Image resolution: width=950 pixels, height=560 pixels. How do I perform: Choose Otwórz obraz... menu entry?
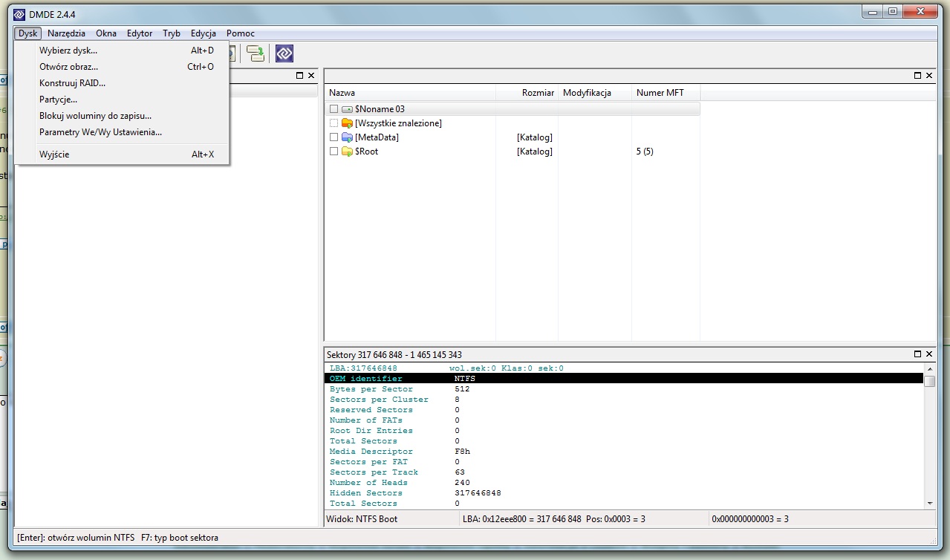coord(122,67)
